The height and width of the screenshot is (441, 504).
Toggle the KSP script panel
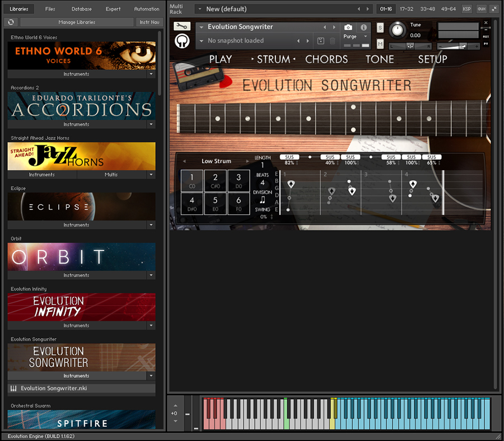tap(466, 9)
